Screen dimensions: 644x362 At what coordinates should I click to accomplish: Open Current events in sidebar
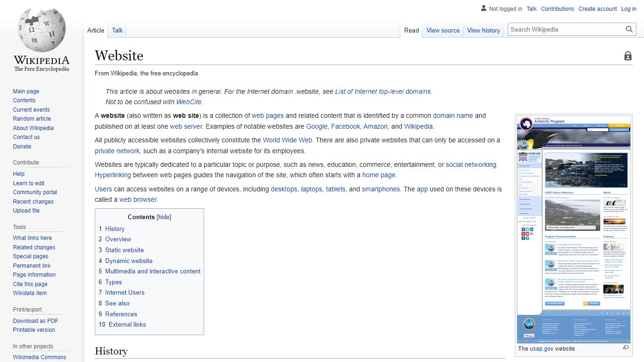(31, 110)
